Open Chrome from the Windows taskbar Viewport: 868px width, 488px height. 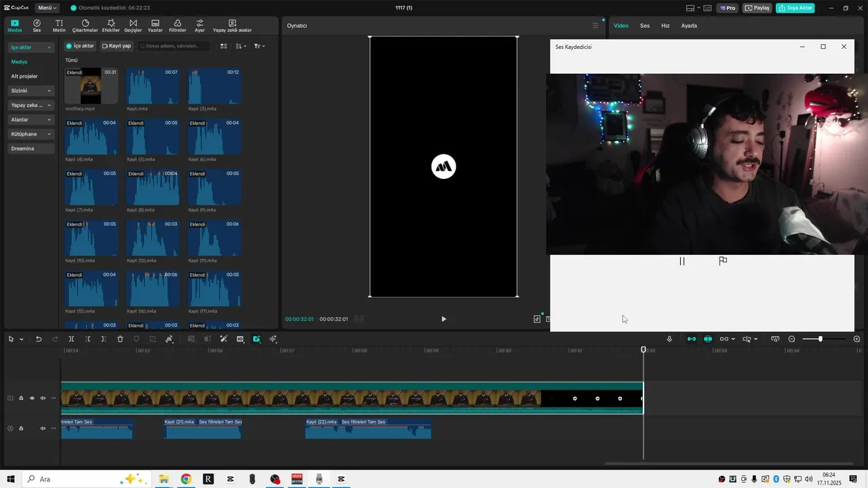click(186, 479)
